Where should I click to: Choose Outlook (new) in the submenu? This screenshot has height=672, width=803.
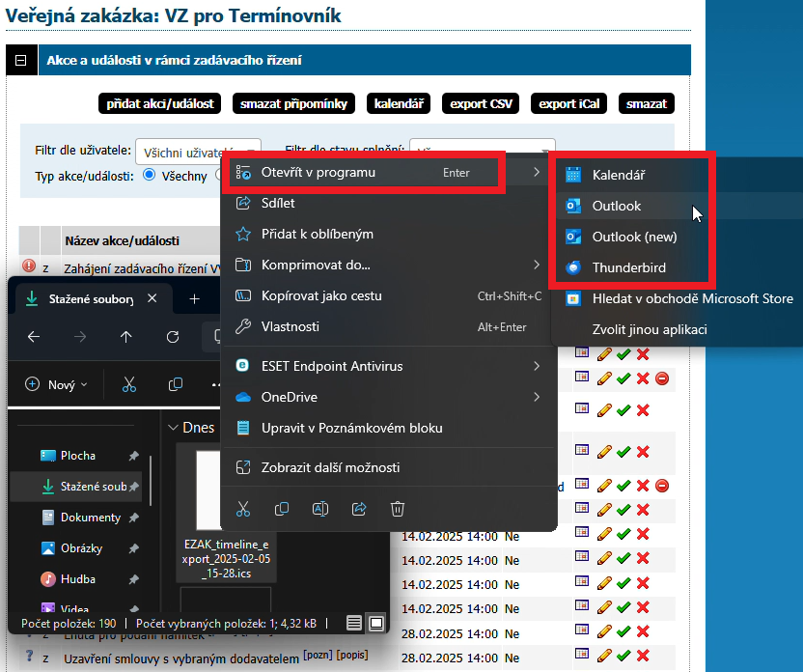[634, 237]
